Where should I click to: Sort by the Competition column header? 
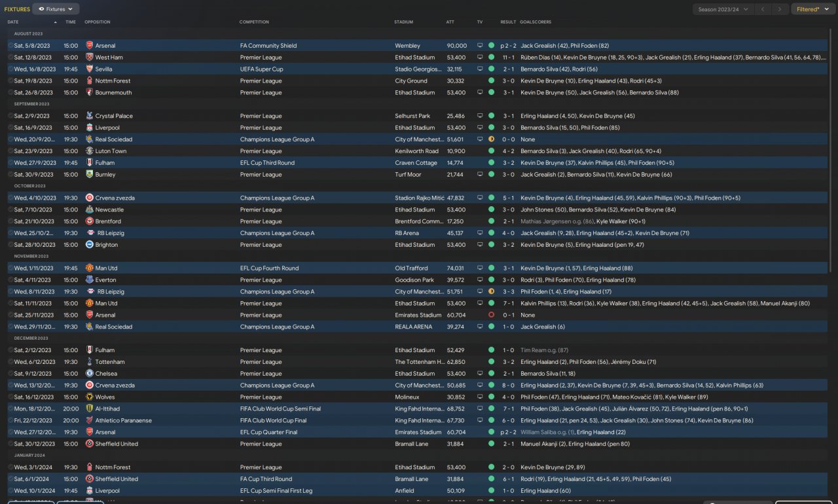[254, 22]
